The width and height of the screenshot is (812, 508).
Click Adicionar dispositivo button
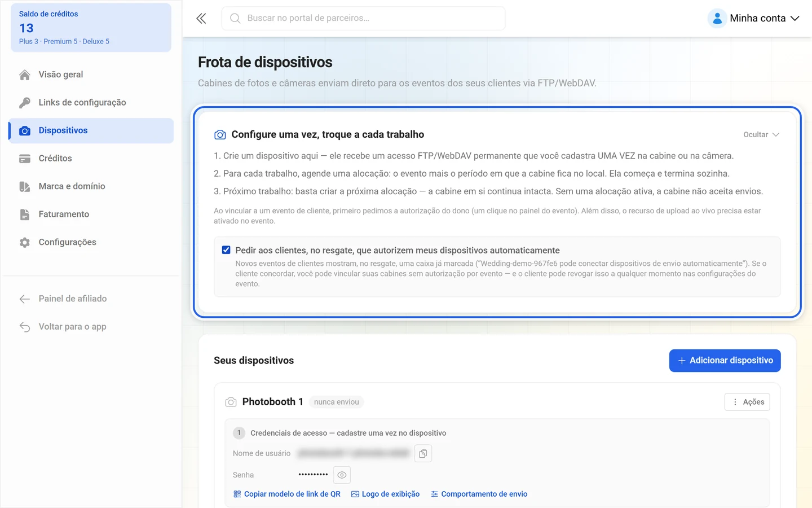[x=725, y=361]
